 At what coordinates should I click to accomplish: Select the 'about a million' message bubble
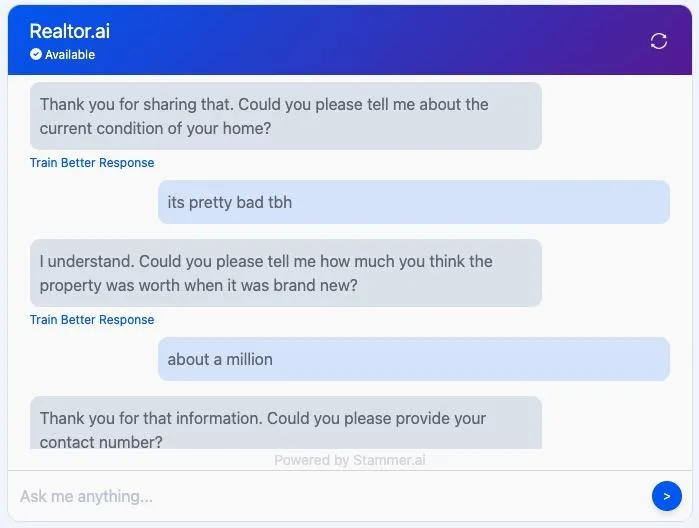(x=414, y=359)
